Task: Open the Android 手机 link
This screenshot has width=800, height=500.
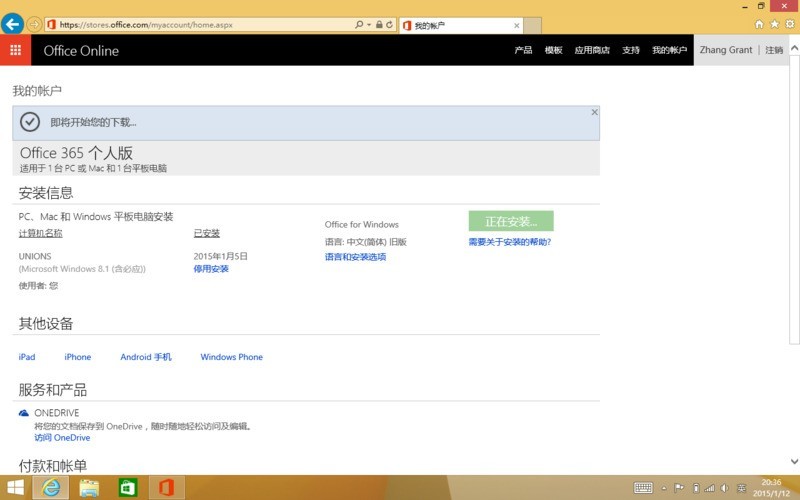Action: coord(146,357)
